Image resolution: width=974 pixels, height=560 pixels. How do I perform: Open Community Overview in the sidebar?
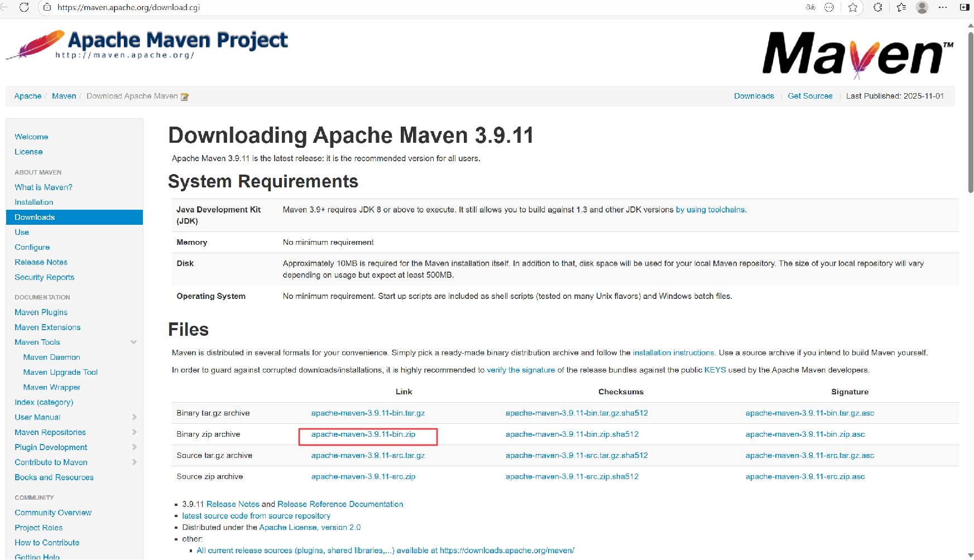pos(53,513)
